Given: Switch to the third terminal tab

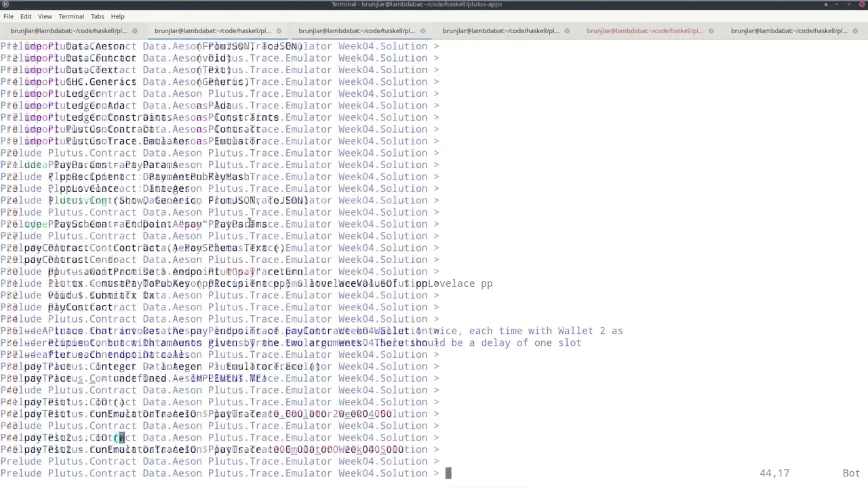Looking at the screenshot, I should [357, 30].
